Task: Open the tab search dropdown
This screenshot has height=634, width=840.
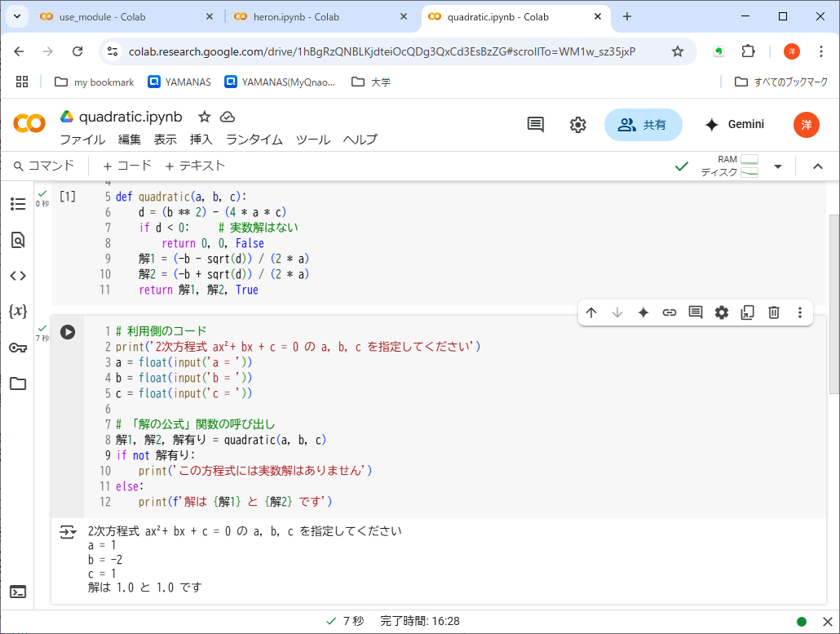Action: (17, 16)
